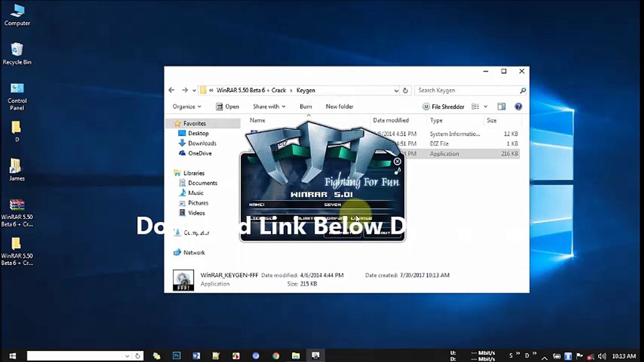644x362 pixels.
Task: Toggle the preview pane icon
Action: pyautogui.click(x=501, y=107)
